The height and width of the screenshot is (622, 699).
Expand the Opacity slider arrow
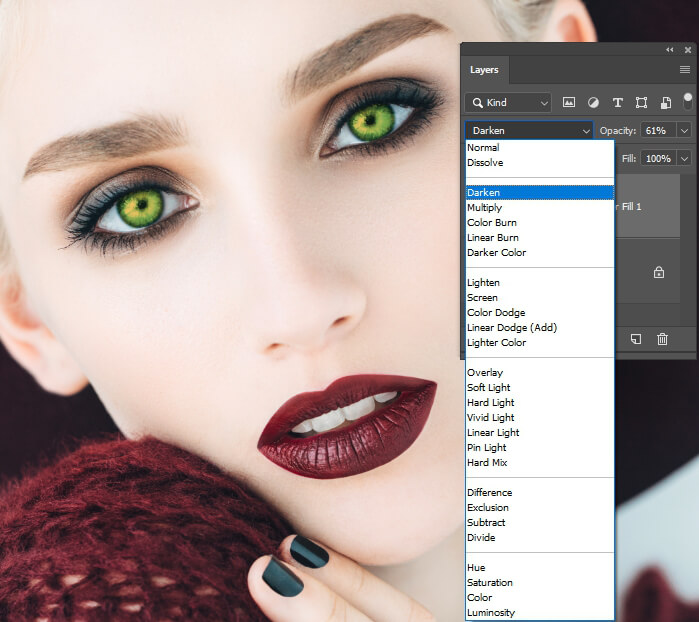point(684,131)
